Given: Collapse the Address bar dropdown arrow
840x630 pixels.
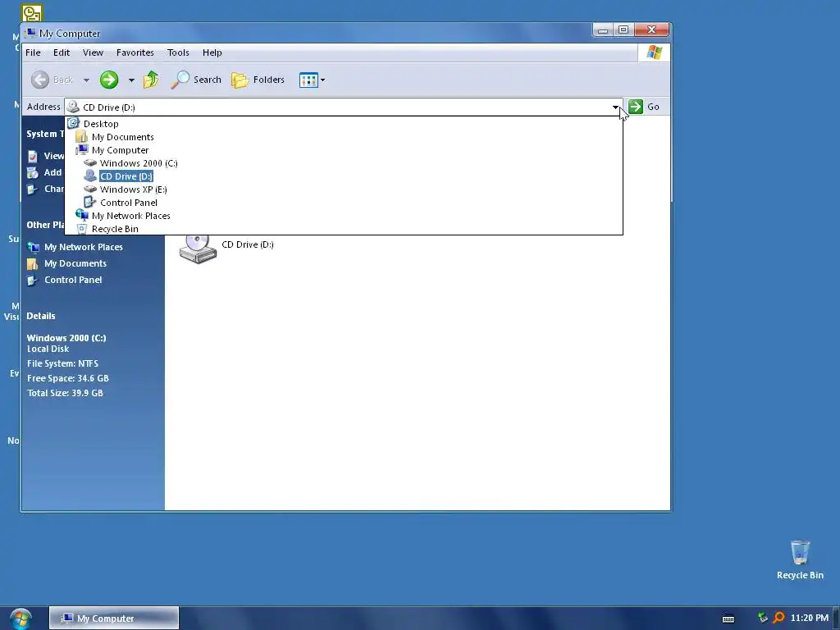Looking at the screenshot, I should click(615, 107).
